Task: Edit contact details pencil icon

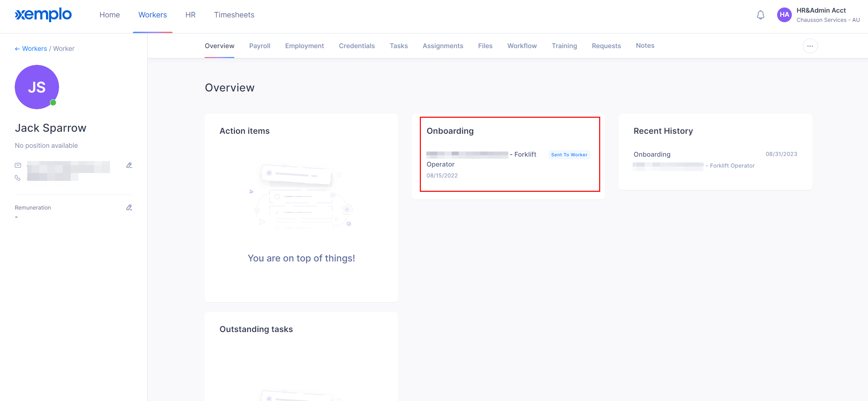Action: [x=129, y=166]
